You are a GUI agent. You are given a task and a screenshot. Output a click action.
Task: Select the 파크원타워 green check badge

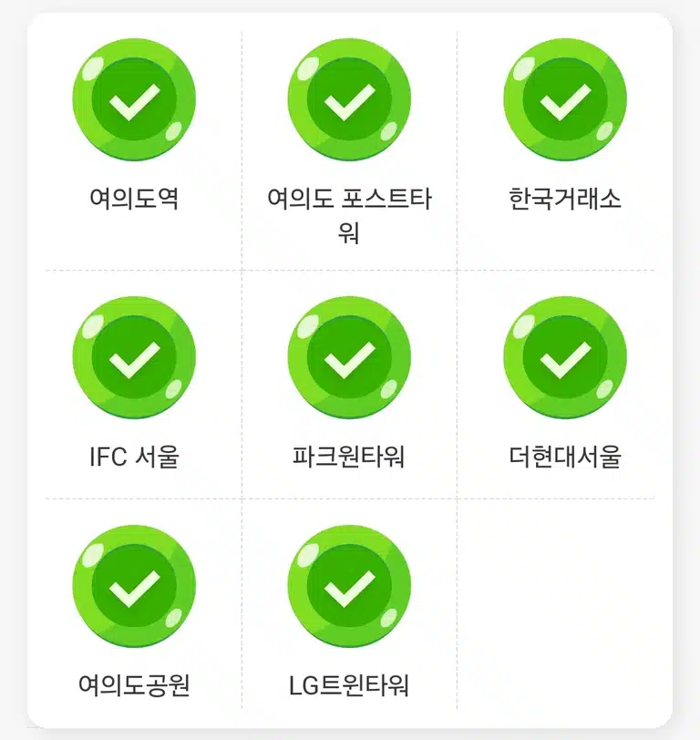point(349,358)
